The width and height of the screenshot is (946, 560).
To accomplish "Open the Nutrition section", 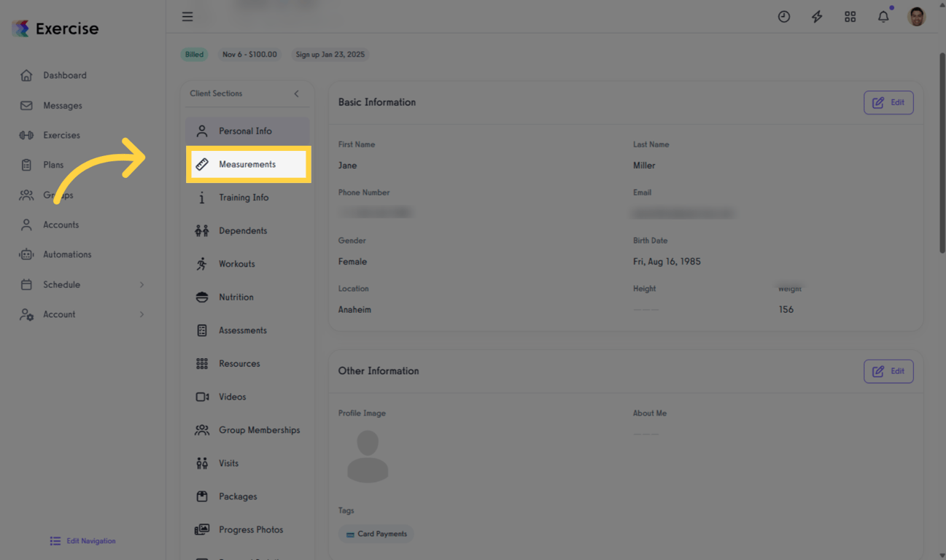I will [236, 297].
